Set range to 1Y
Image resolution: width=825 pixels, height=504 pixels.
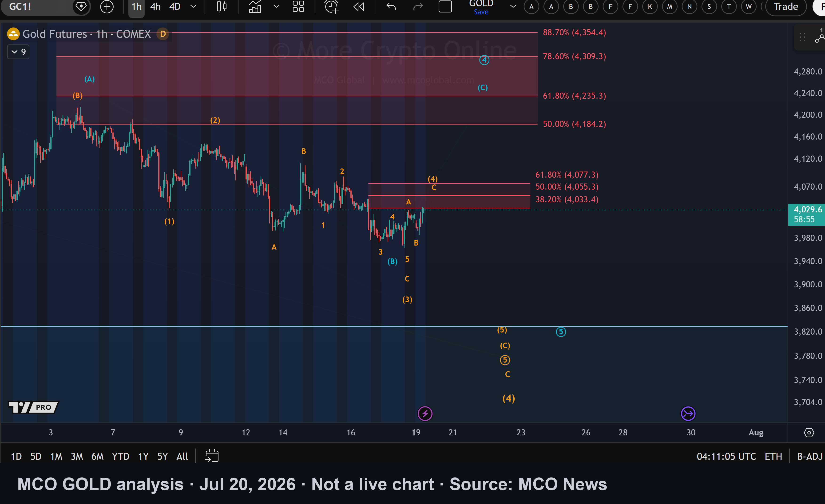click(x=143, y=456)
